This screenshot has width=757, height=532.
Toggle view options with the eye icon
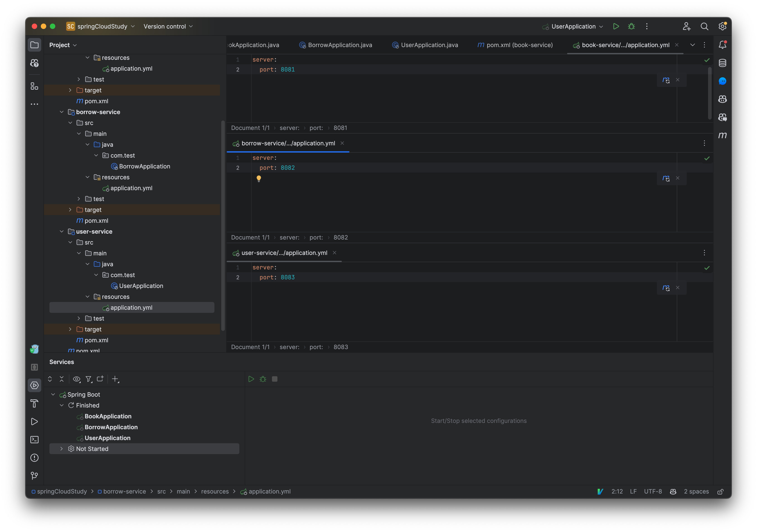pyautogui.click(x=76, y=379)
